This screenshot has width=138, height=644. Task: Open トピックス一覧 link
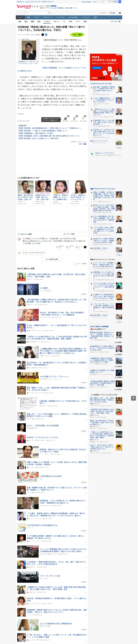tap(115, 22)
